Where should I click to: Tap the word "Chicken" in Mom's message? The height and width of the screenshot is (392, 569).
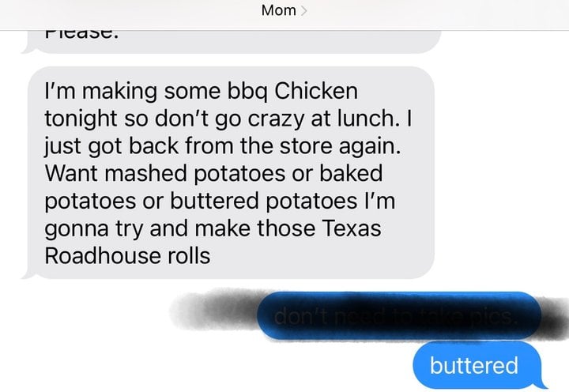coord(316,91)
